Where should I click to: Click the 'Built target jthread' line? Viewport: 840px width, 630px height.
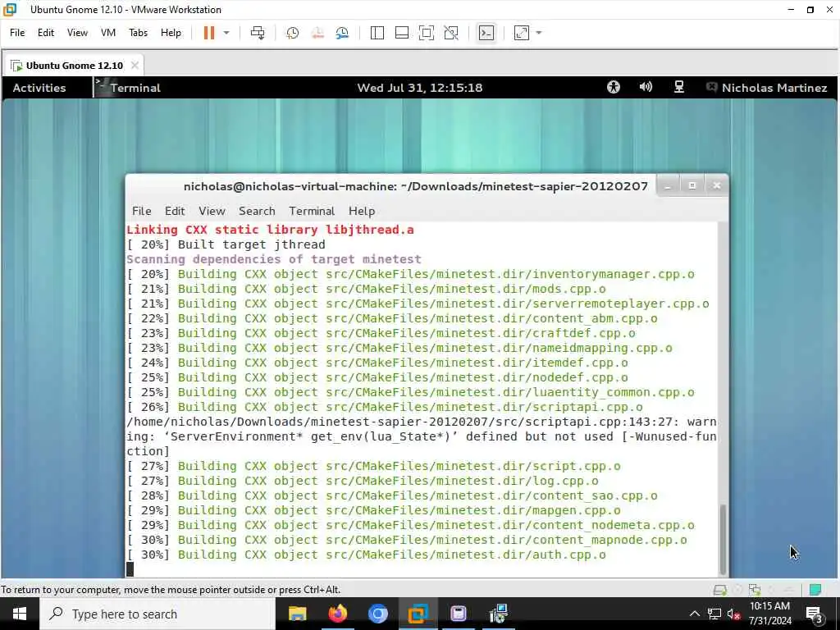point(226,244)
